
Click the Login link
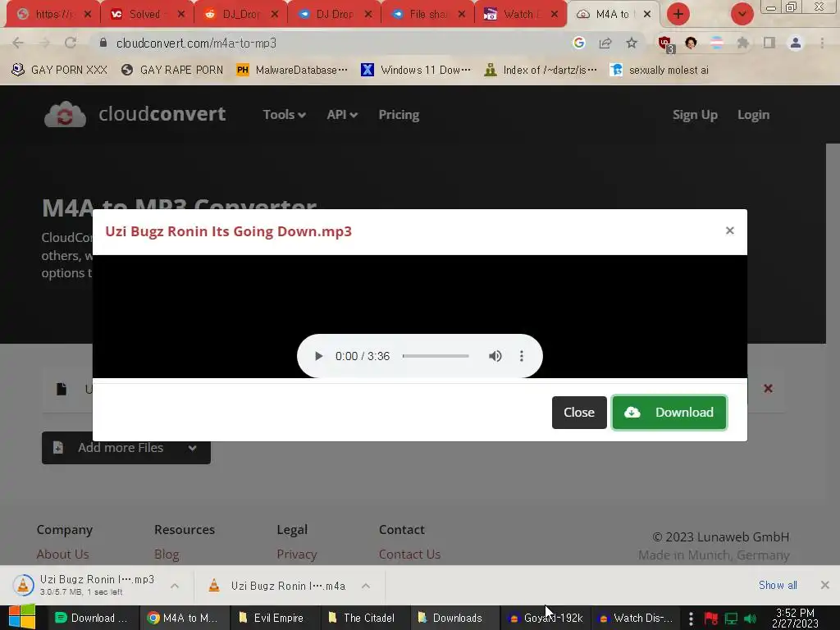click(753, 115)
